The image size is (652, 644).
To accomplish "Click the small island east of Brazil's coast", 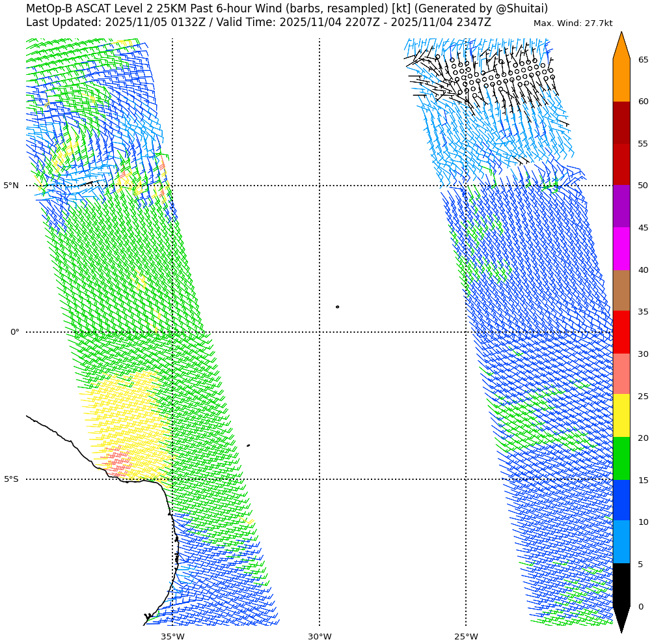I will [x=248, y=445].
